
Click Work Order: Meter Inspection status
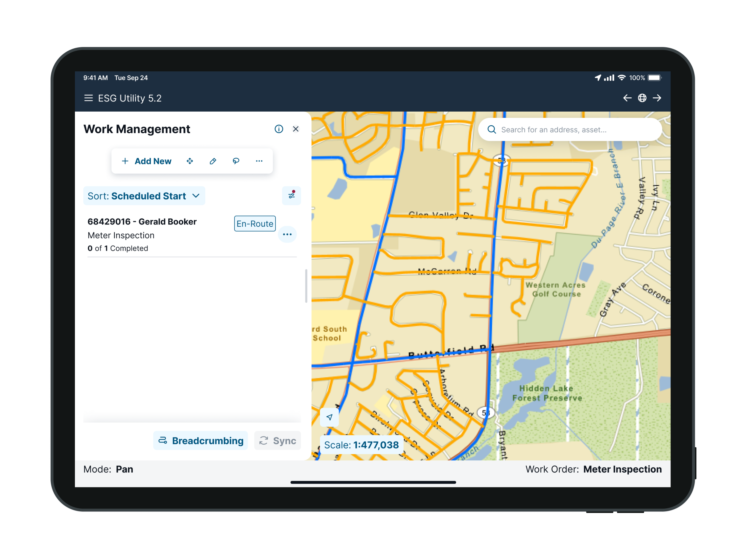(593, 469)
